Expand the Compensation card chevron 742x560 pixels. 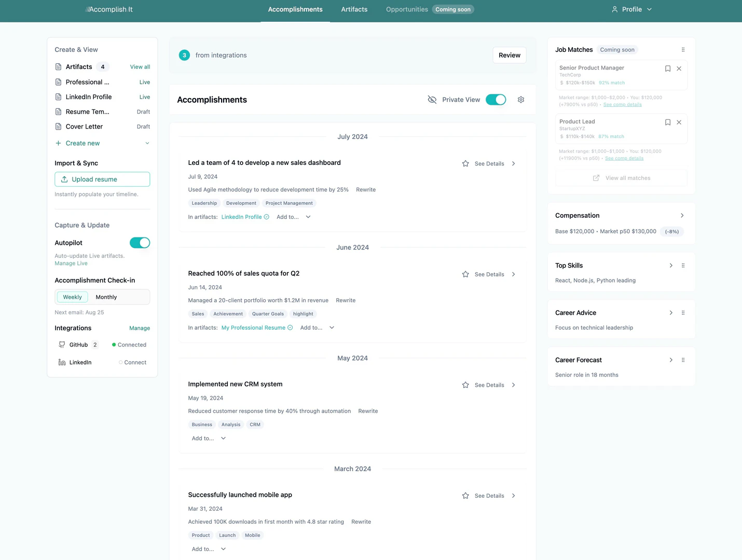682,216
